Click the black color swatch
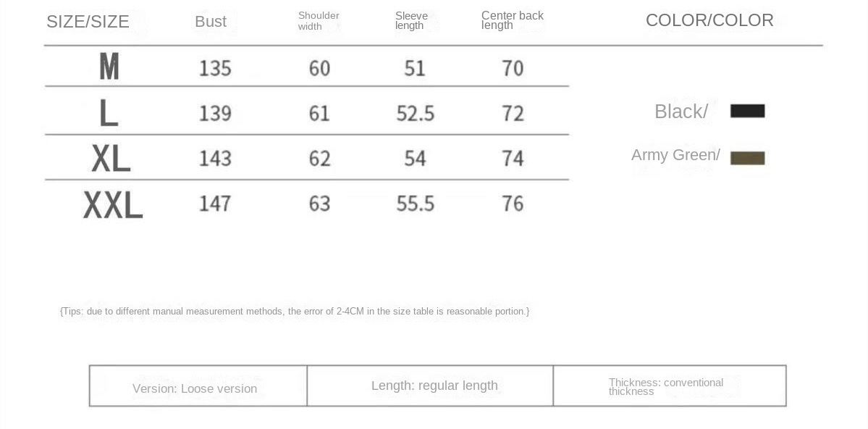Screen dimensions: 868x429 [x=747, y=111]
